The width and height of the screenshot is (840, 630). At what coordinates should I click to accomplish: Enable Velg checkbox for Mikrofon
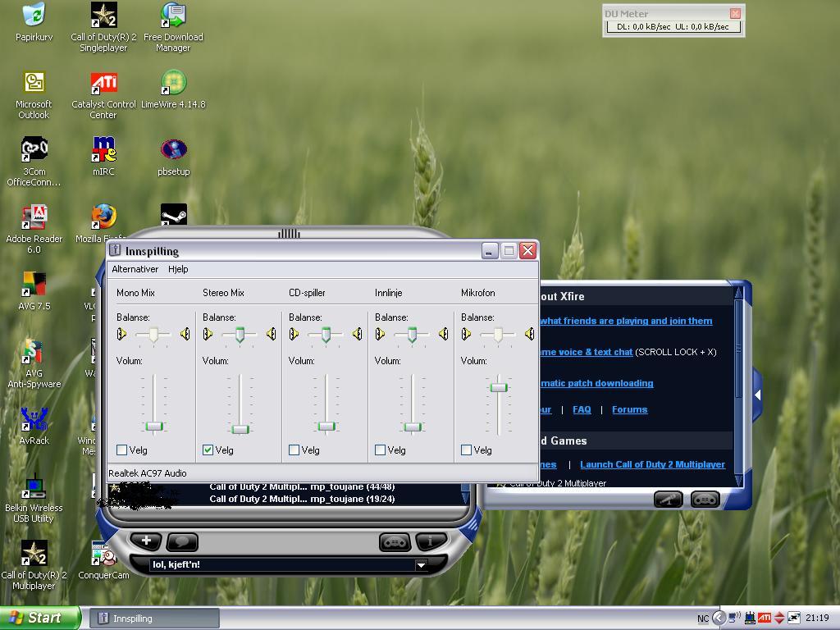(x=467, y=450)
